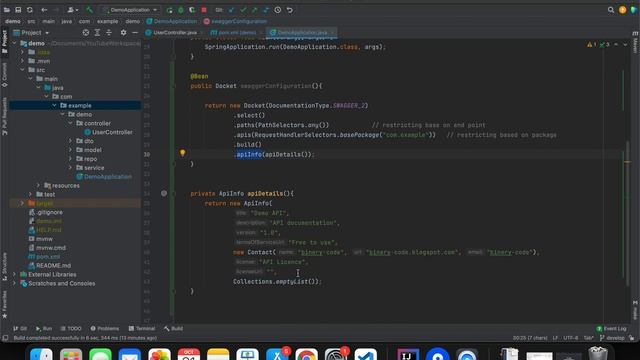This screenshot has height=360, width=640.
Task: Open Google Chrome from the Dock
Action: point(307,354)
